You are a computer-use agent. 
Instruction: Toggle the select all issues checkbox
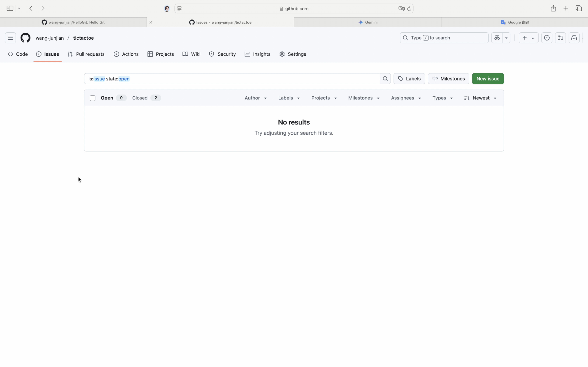(93, 98)
